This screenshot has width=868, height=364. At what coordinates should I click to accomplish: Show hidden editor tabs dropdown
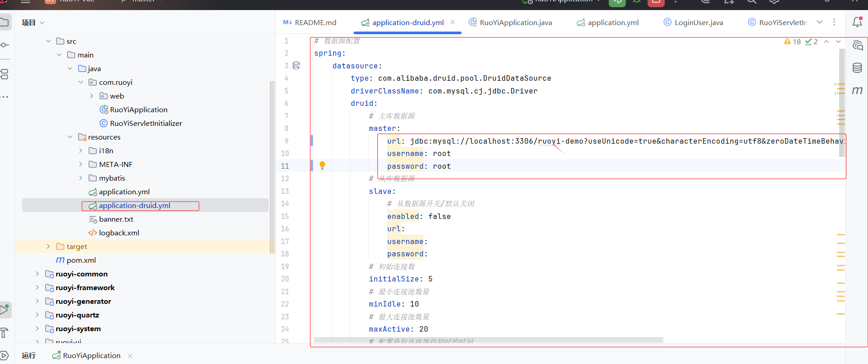coord(820,22)
